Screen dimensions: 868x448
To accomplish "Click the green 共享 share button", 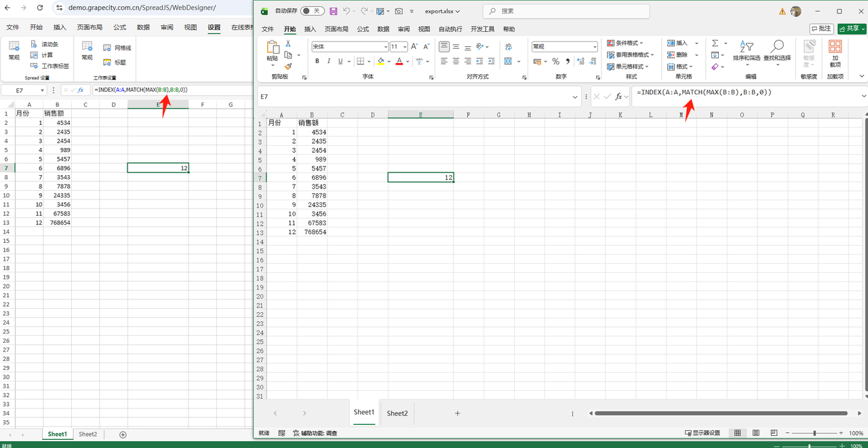I will coord(852,29).
